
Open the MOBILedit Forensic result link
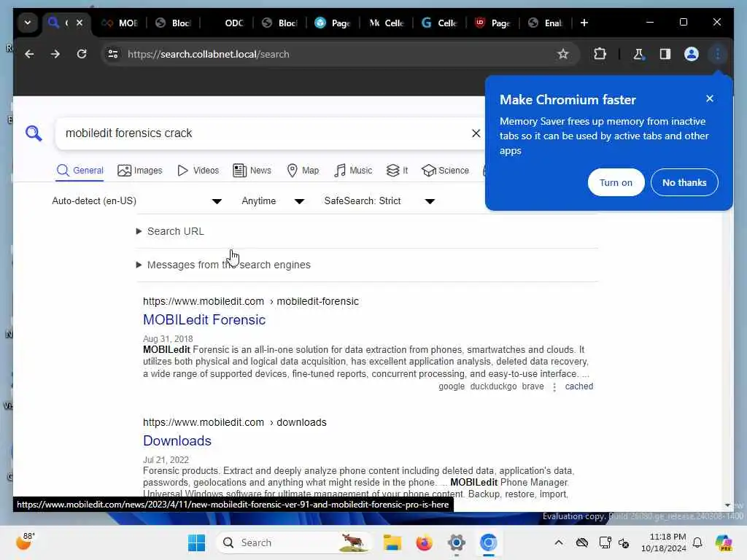(x=204, y=320)
